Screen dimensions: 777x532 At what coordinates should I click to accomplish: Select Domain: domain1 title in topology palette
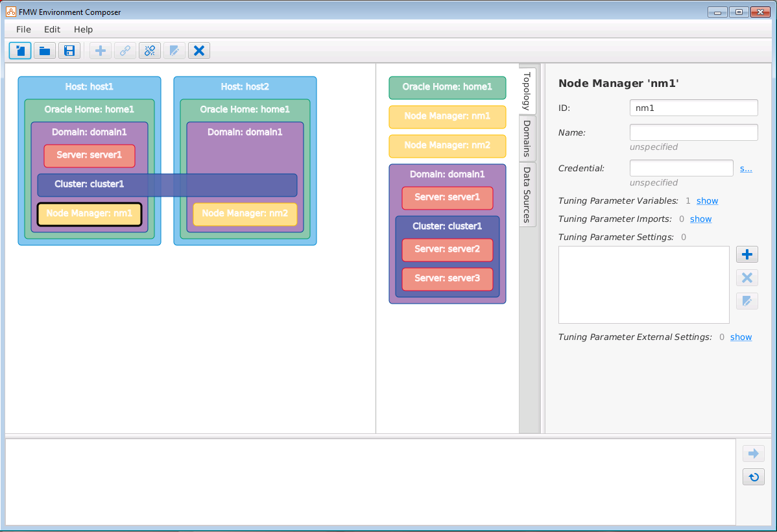coord(448,175)
